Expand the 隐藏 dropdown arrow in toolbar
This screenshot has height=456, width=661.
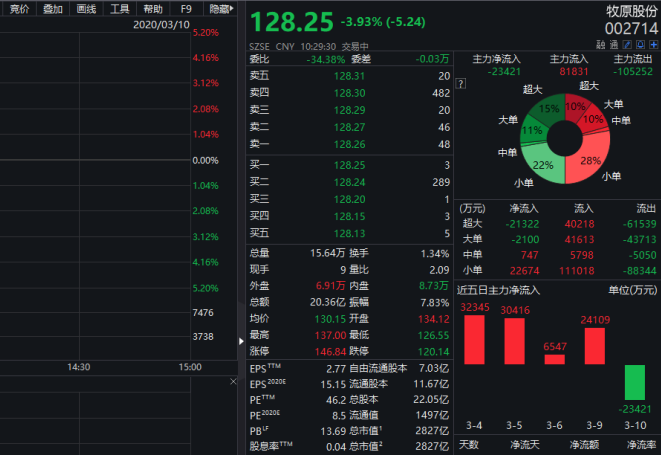click(233, 8)
